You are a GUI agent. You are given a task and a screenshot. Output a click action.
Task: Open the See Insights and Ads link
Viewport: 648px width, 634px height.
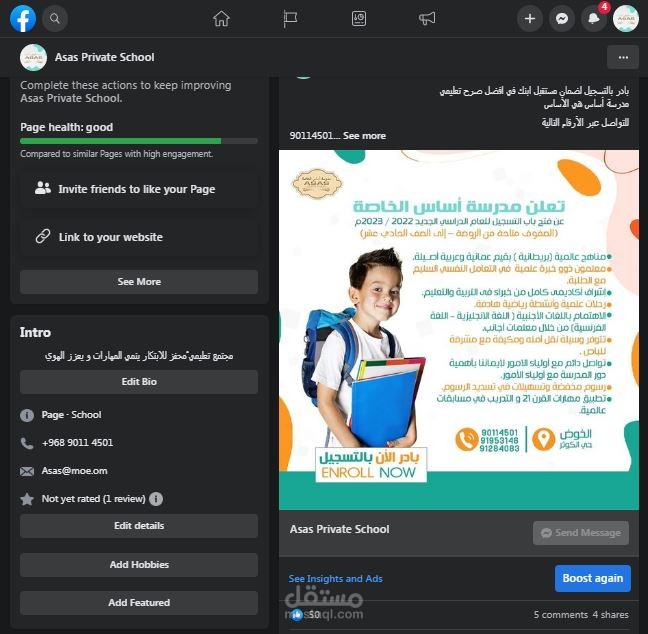[335, 579]
